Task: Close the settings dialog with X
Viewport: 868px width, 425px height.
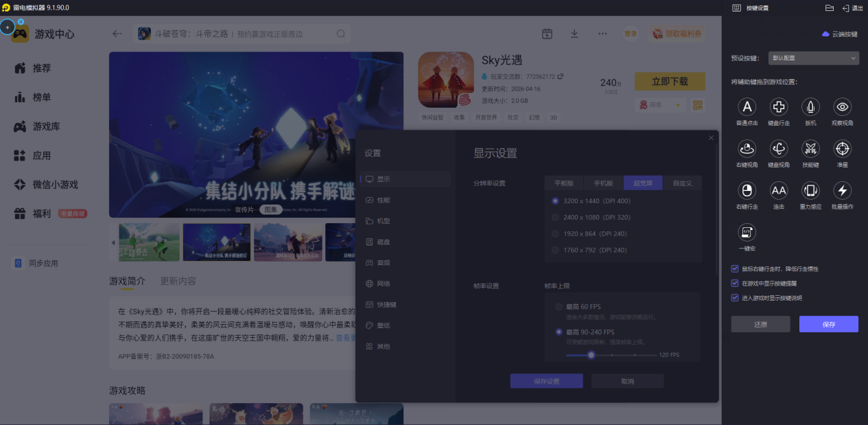Action: [x=711, y=138]
